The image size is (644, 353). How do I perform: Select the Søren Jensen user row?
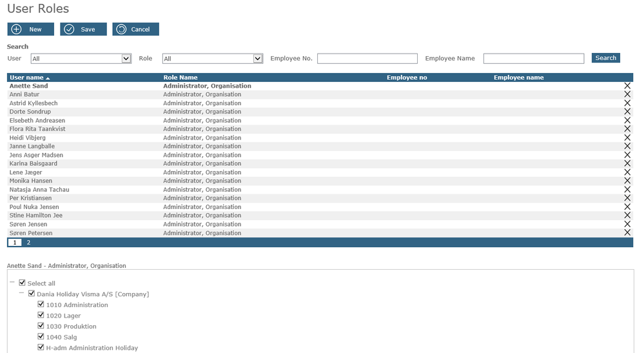[x=320, y=224]
